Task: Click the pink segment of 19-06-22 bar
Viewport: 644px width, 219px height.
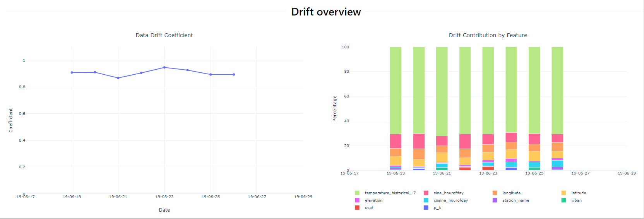Action: pyautogui.click(x=465, y=141)
